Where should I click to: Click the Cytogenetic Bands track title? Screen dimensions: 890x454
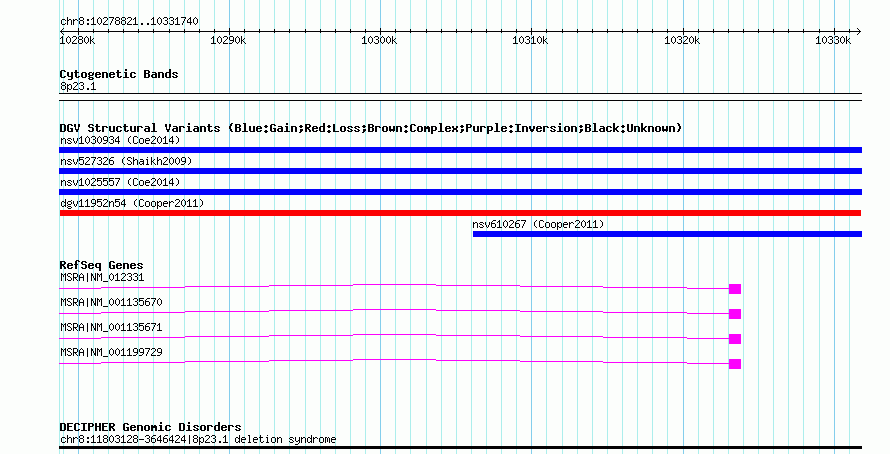coord(119,74)
